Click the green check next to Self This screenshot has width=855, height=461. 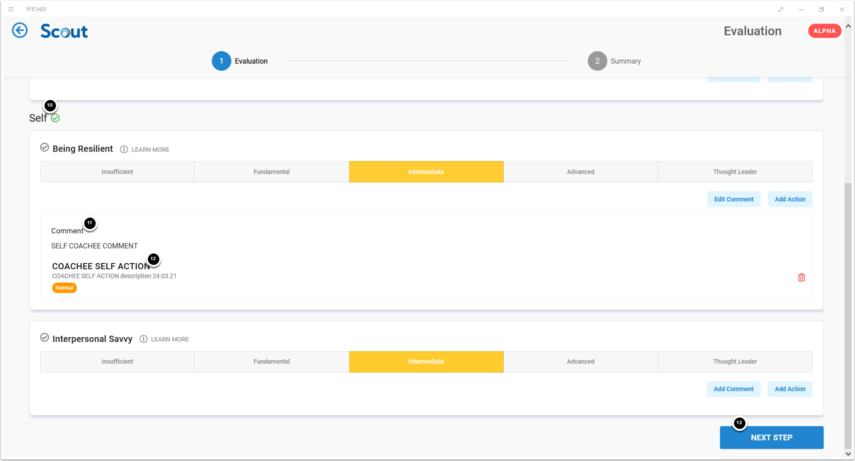coord(56,118)
